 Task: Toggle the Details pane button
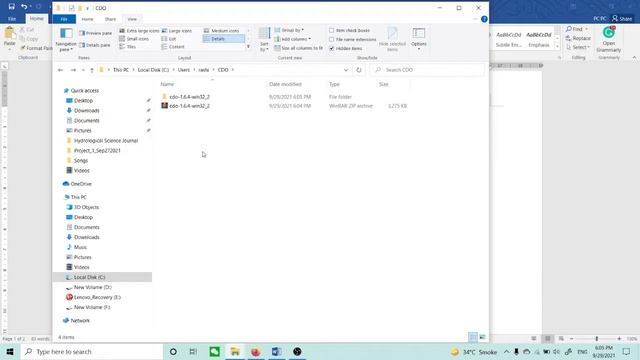(95, 45)
